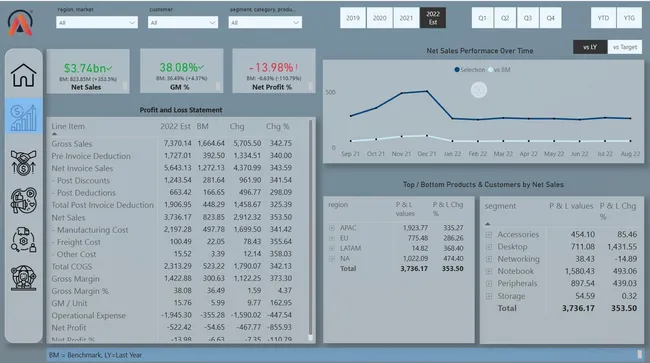The height and width of the screenshot is (363, 650).
Task: Expand the EU region row
Action: (x=332, y=238)
